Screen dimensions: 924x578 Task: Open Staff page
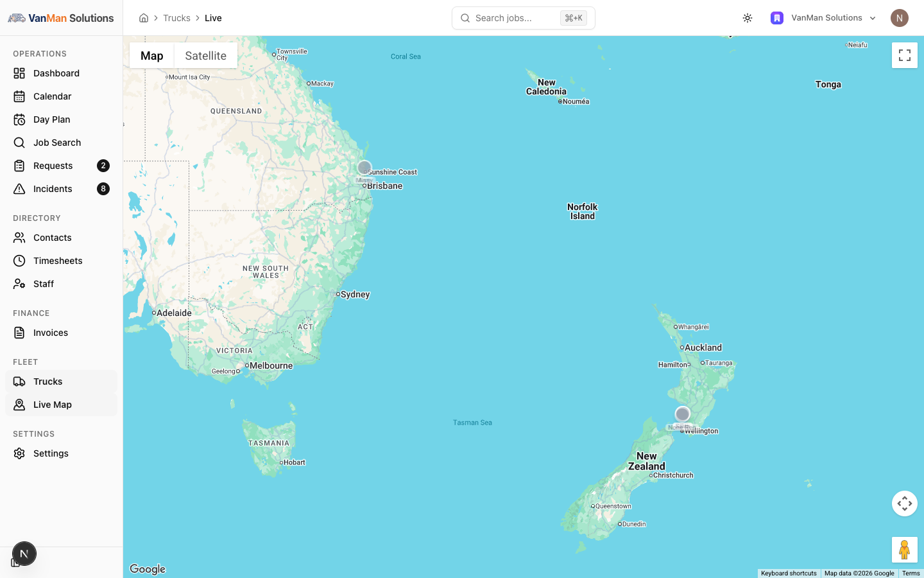61,284
